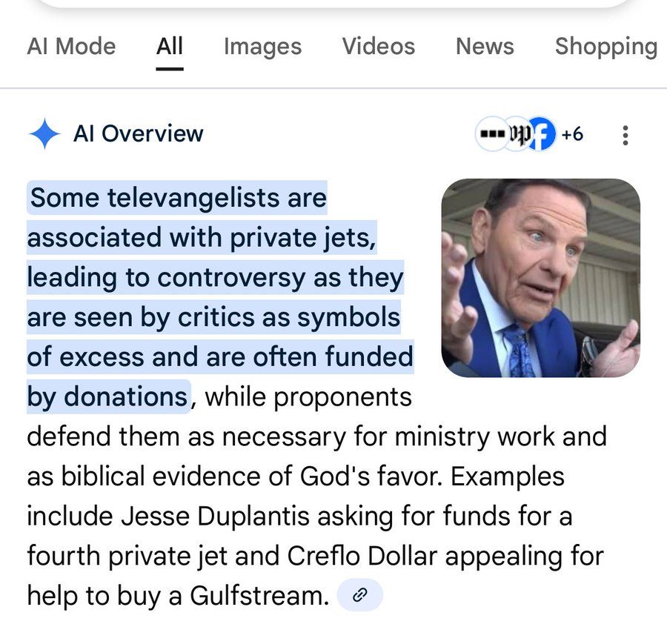The height and width of the screenshot is (644, 667).
Task: Go to the Videos tab
Action: (379, 46)
